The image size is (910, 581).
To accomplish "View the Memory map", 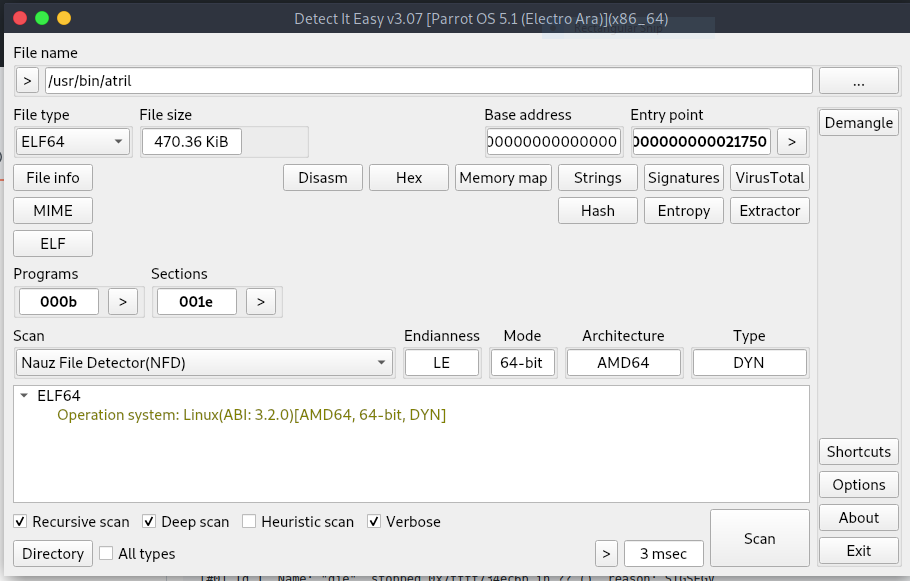I will click(x=503, y=177).
